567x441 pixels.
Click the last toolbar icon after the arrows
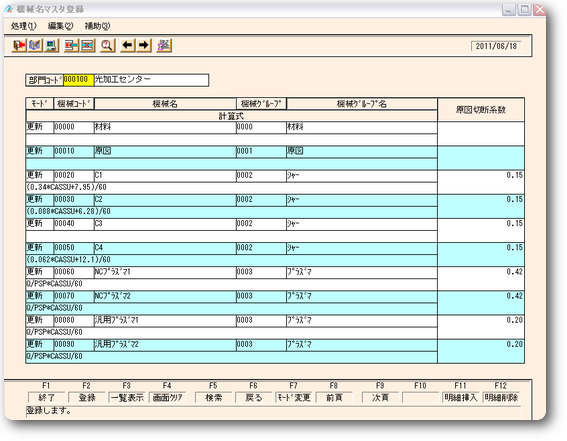tap(164, 45)
